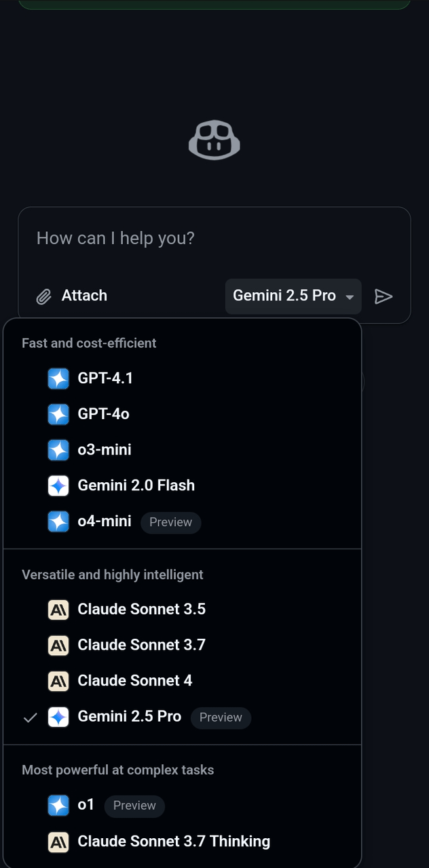Screen dimensions: 429x868
Task: Choose Claude Sonnet 4 model
Action: pyautogui.click(x=134, y=681)
